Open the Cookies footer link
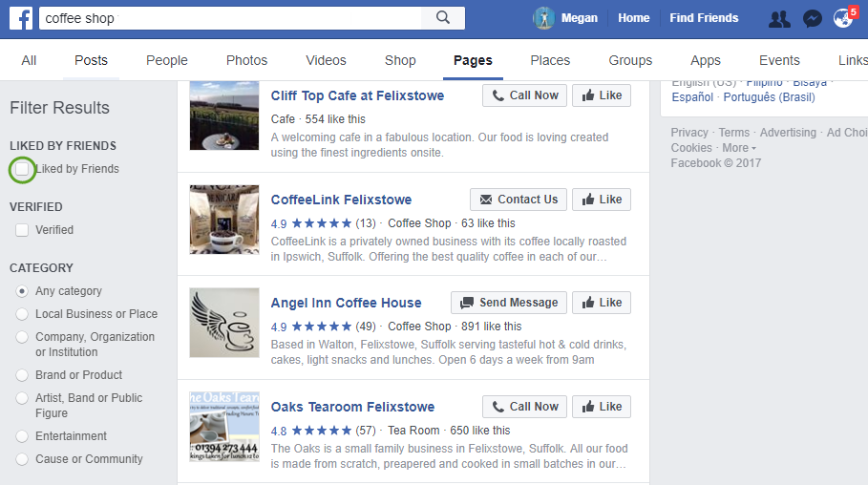This screenshot has width=868, height=485. pos(691,148)
